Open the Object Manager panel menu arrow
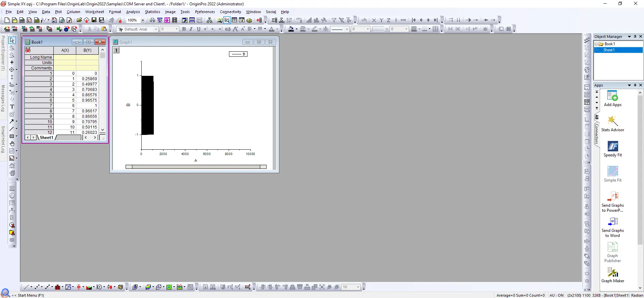This screenshot has width=644, height=298. click(x=629, y=37)
